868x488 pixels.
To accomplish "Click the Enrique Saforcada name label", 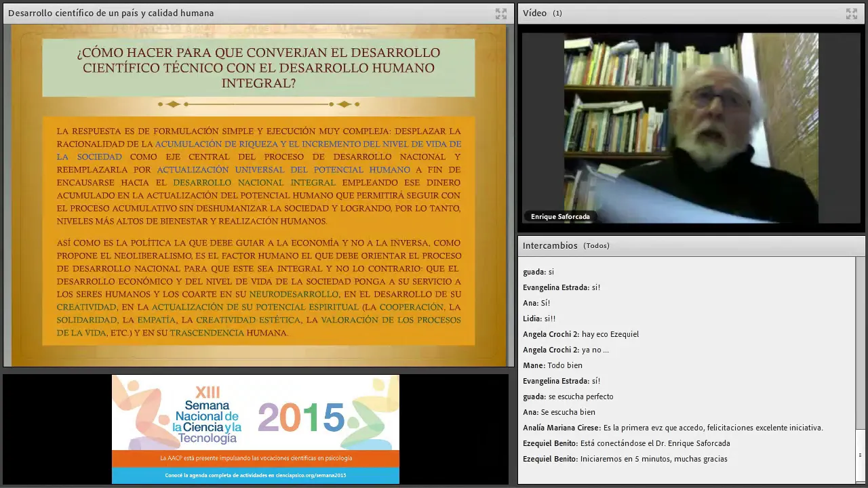I will (x=560, y=217).
